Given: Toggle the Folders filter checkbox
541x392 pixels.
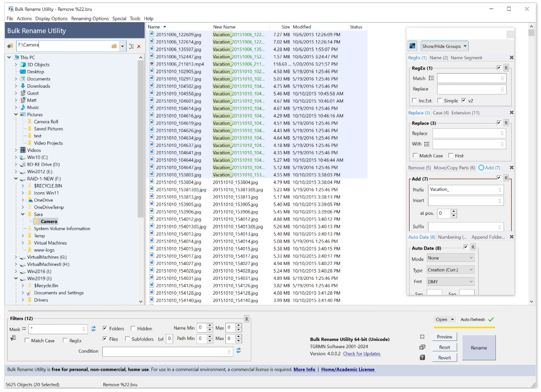Looking at the screenshot, I should (105, 328).
